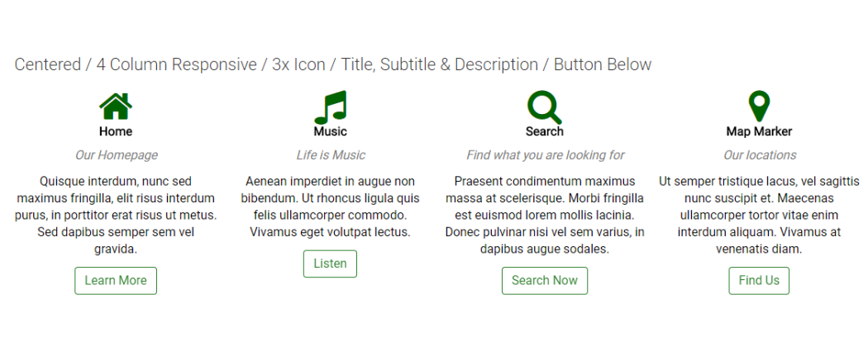This screenshot has width=868, height=342.
Task: Click the magnifying glass search icon
Action: click(x=545, y=107)
